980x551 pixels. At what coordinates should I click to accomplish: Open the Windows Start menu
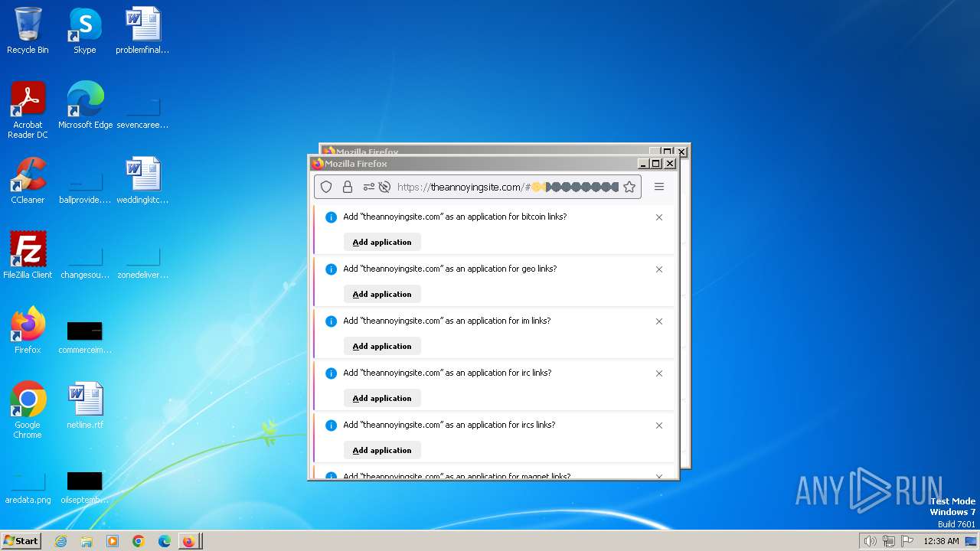[21, 540]
